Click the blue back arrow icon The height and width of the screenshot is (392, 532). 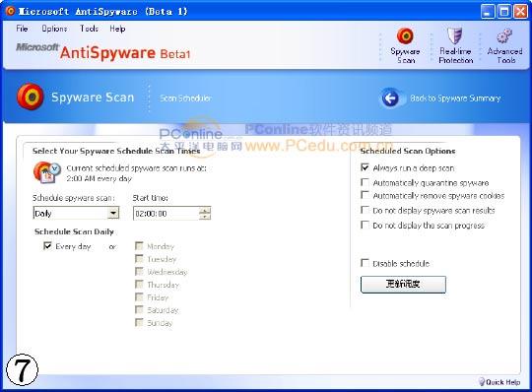pyautogui.click(x=390, y=98)
